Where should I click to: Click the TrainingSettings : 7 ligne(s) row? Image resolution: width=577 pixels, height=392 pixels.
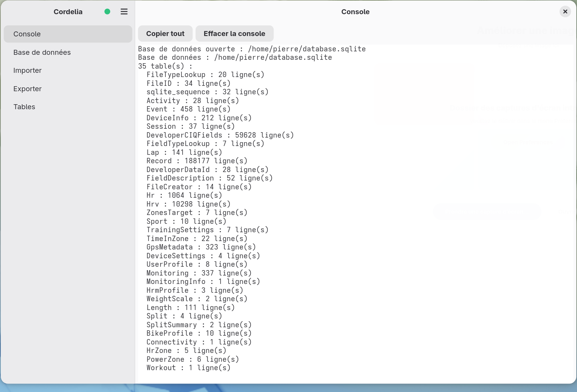point(208,230)
